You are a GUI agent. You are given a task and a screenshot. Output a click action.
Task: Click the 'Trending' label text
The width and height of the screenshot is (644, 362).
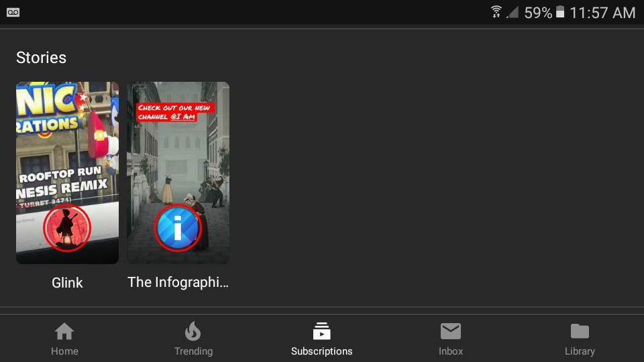(x=193, y=351)
